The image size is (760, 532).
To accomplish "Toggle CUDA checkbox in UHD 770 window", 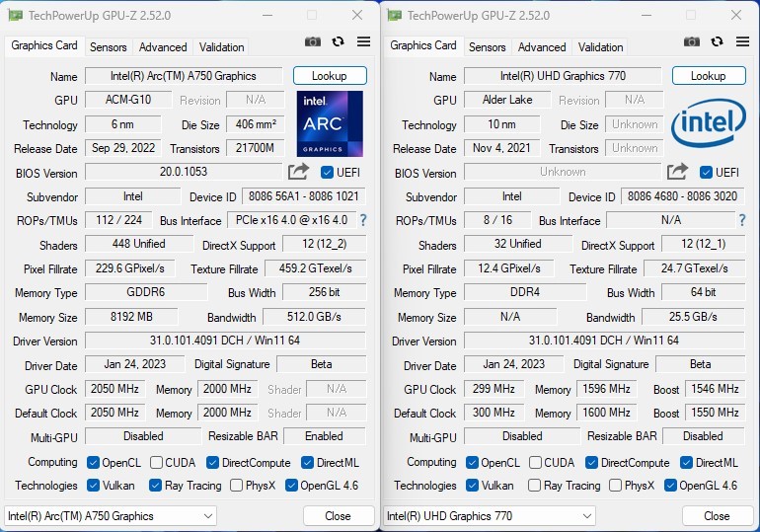I will pos(535,463).
